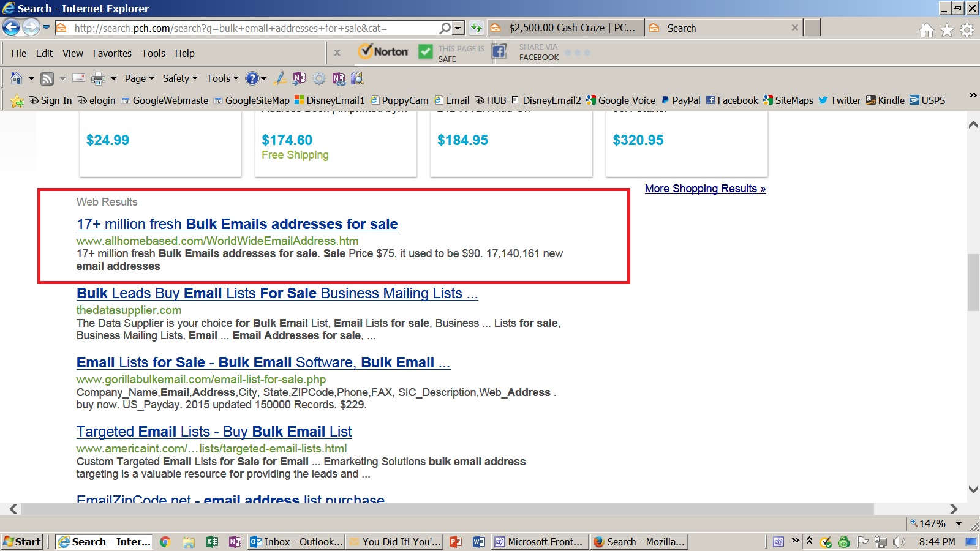Viewport: 980px width, 551px height.
Task: Open the More Shopping Results link
Action: (705, 189)
